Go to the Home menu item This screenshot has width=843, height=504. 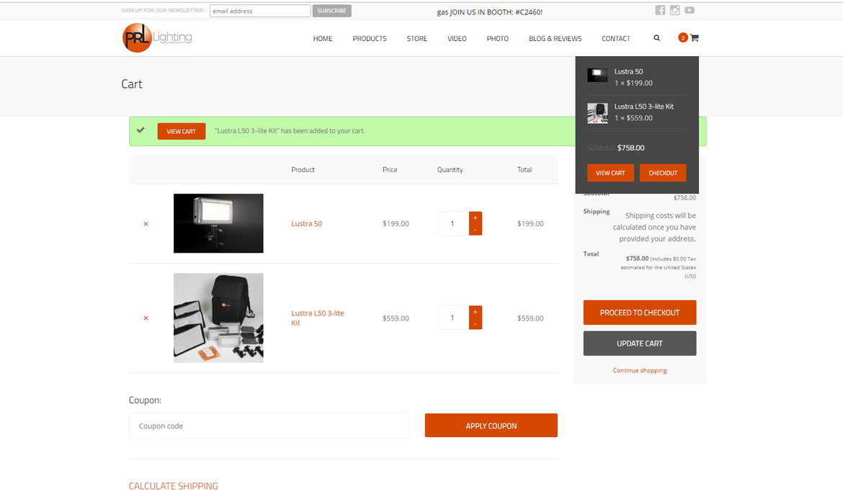click(x=323, y=39)
